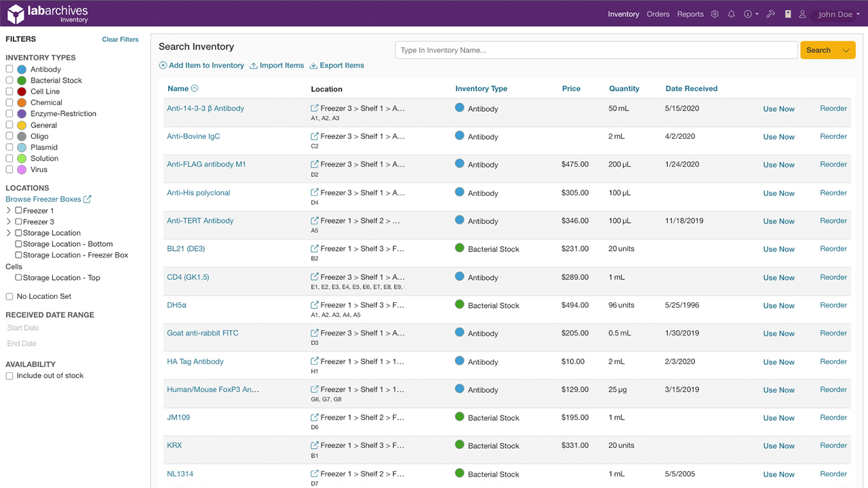Click the LabArchives Inventory logo
Image resolution: width=868 pixels, height=488 pixels.
(47, 14)
